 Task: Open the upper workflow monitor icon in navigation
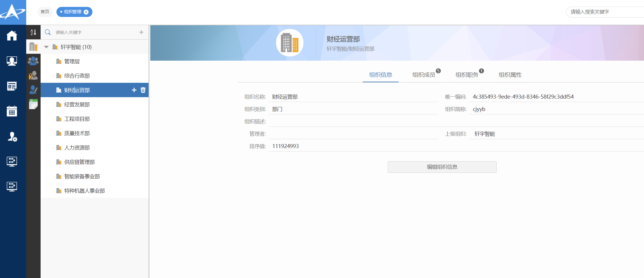pos(12,162)
